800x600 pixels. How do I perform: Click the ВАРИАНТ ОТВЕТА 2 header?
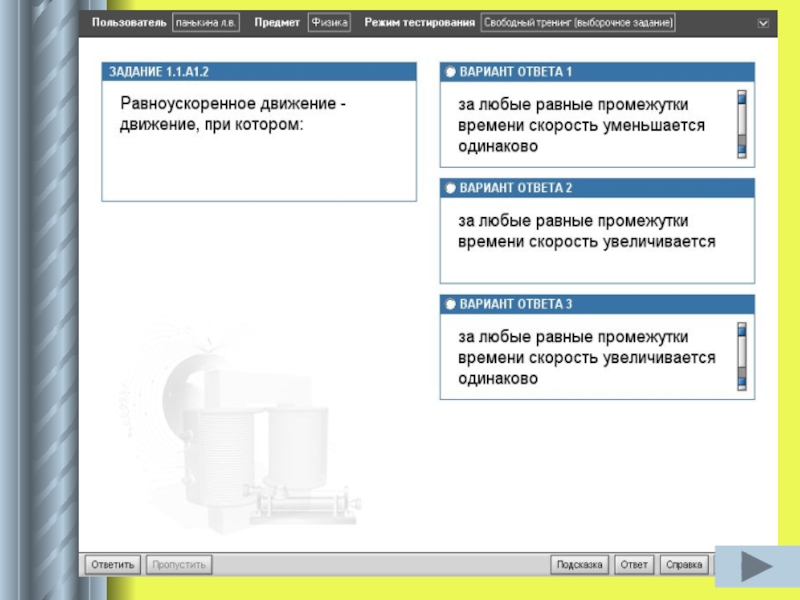coord(597,188)
